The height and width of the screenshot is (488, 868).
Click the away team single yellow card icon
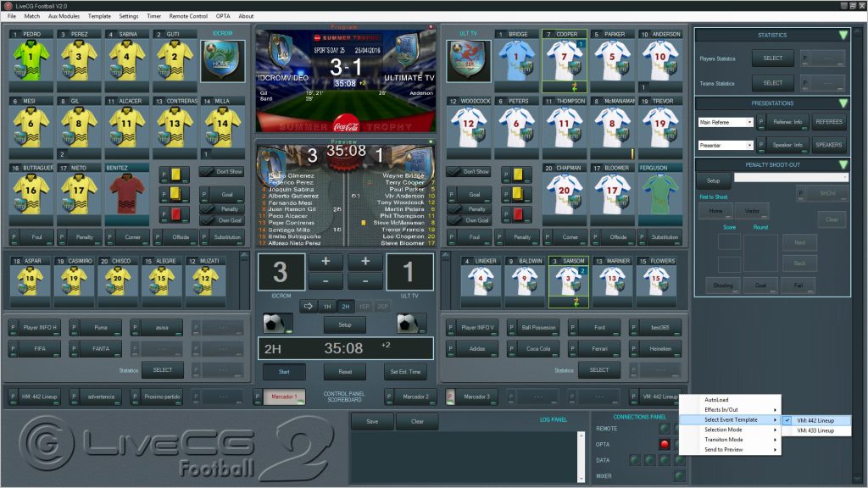point(518,175)
